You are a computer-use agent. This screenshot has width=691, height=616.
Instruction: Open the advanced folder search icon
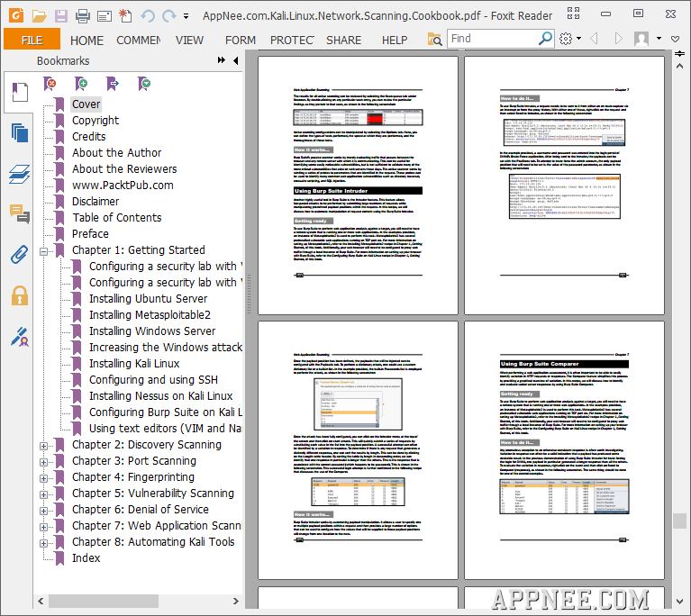[x=434, y=40]
